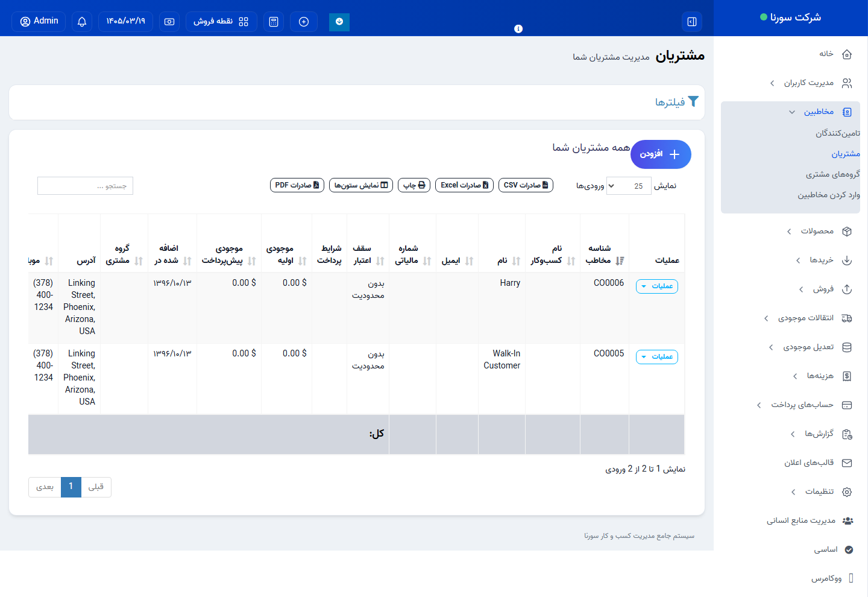Click the teal circle-arrow dropdown icon
Viewport: 868px width, 597px height.
[339, 22]
